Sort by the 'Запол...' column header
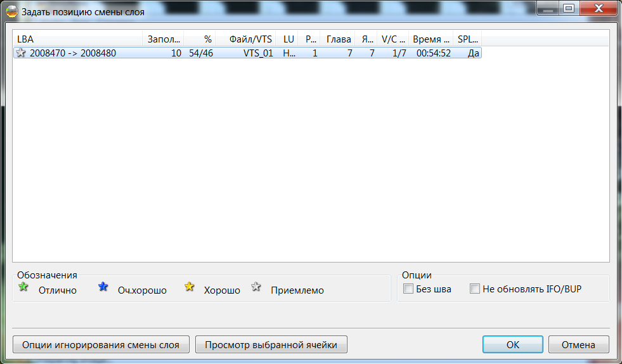The height and width of the screenshot is (364, 622). pyautogui.click(x=163, y=39)
